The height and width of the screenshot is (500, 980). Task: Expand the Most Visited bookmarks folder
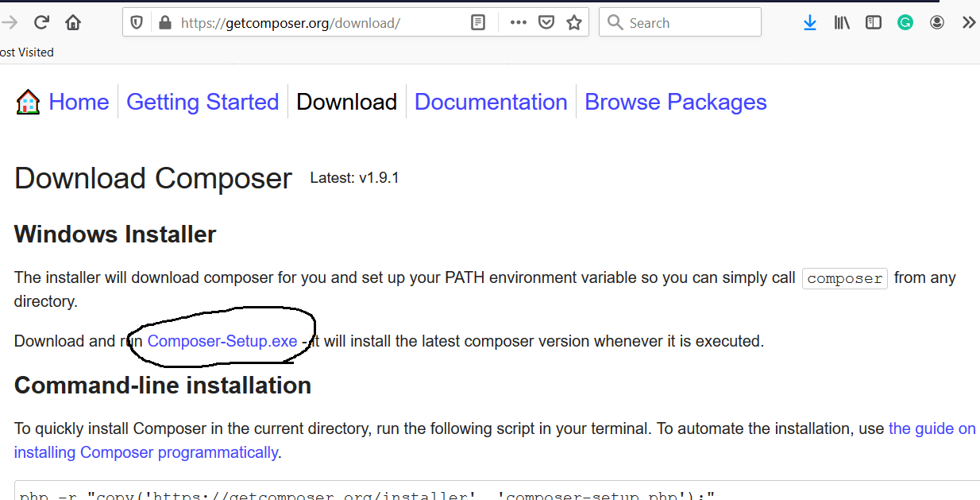pos(25,52)
